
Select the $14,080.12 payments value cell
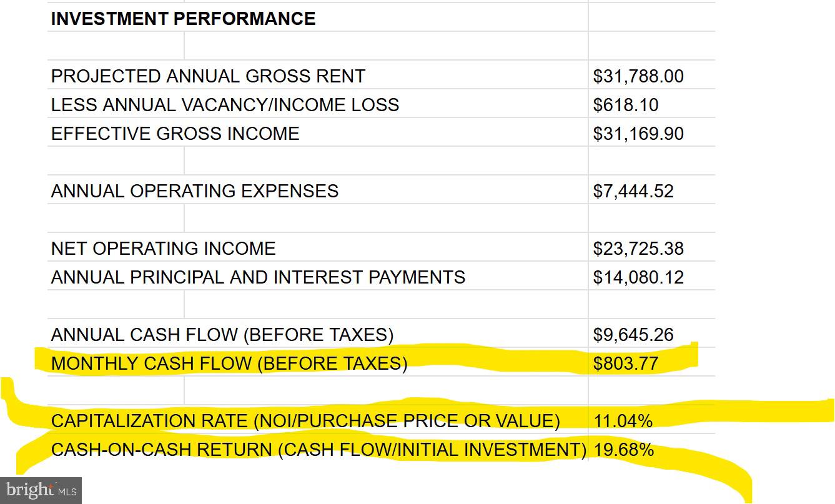pyautogui.click(x=638, y=277)
